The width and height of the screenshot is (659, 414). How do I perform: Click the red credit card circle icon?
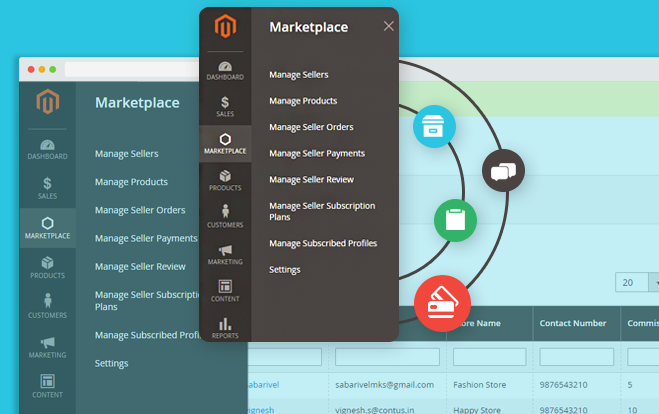tap(443, 303)
